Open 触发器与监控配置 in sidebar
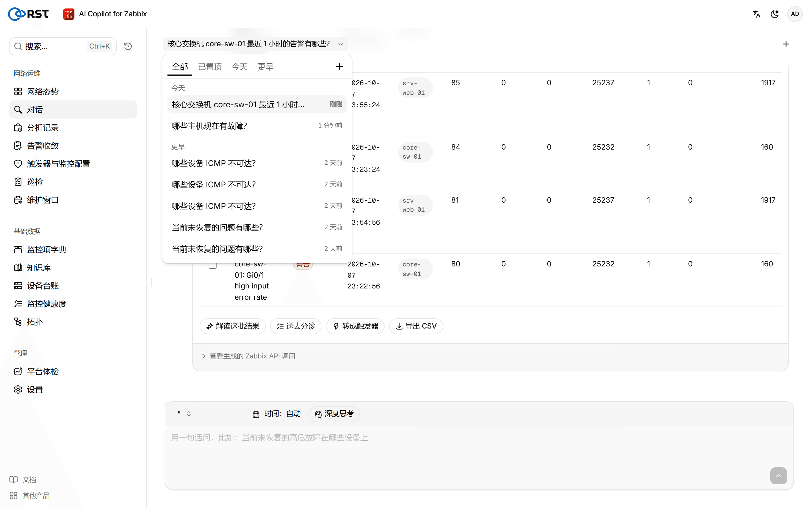 click(x=73, y=164)
